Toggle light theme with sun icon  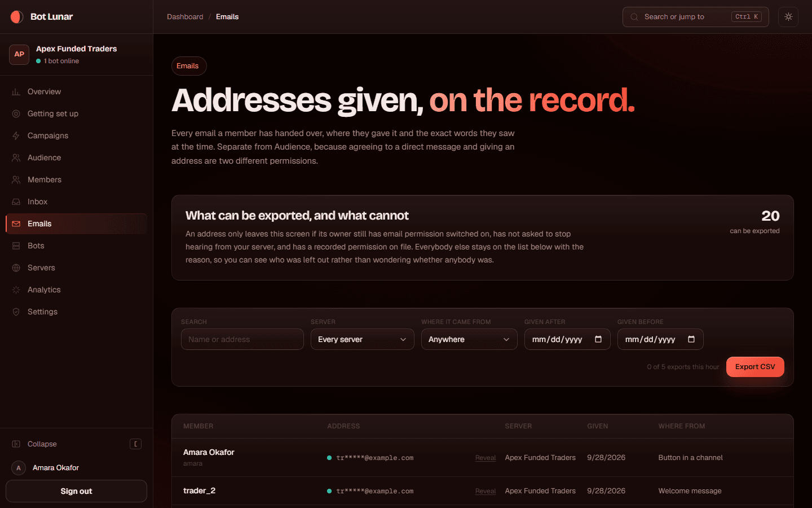tap(788, 17)
